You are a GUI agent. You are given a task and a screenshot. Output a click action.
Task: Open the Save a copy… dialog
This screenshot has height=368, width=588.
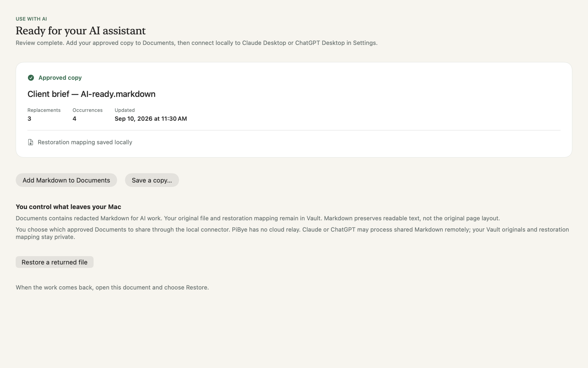pos(152,180)
